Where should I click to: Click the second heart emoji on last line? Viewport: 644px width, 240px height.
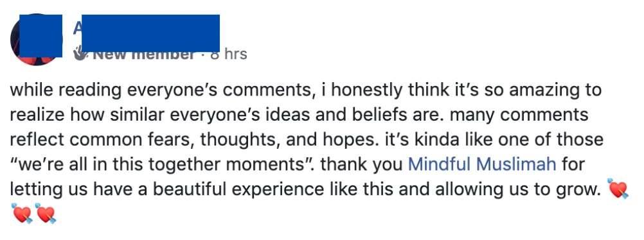(46, 213)
